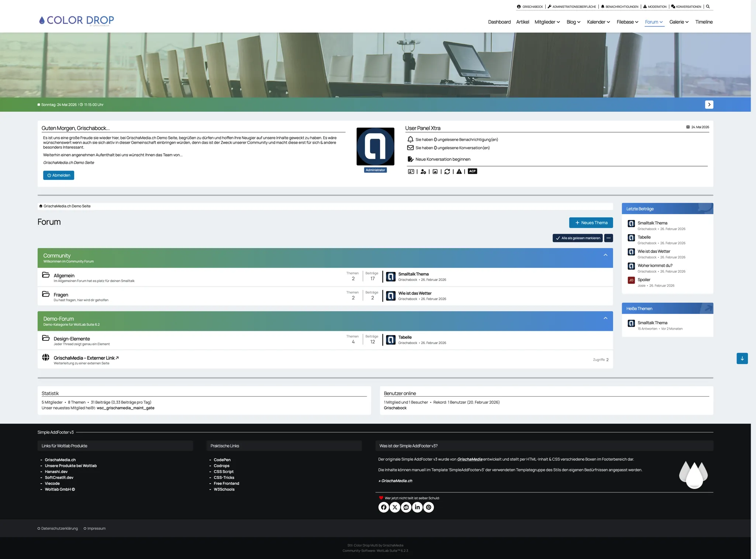Click the Josie avatar next to Spoiler
The image size is (756, 559).
click(x=631, y=280)
